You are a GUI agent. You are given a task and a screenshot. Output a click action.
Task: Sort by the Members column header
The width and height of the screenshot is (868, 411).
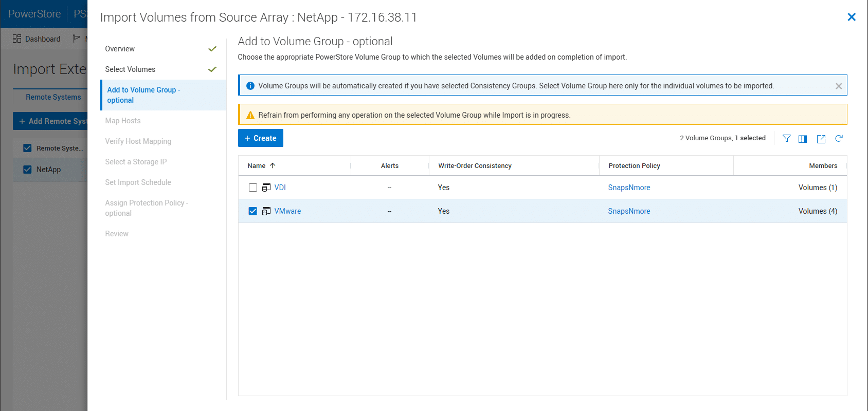point(823,165)
